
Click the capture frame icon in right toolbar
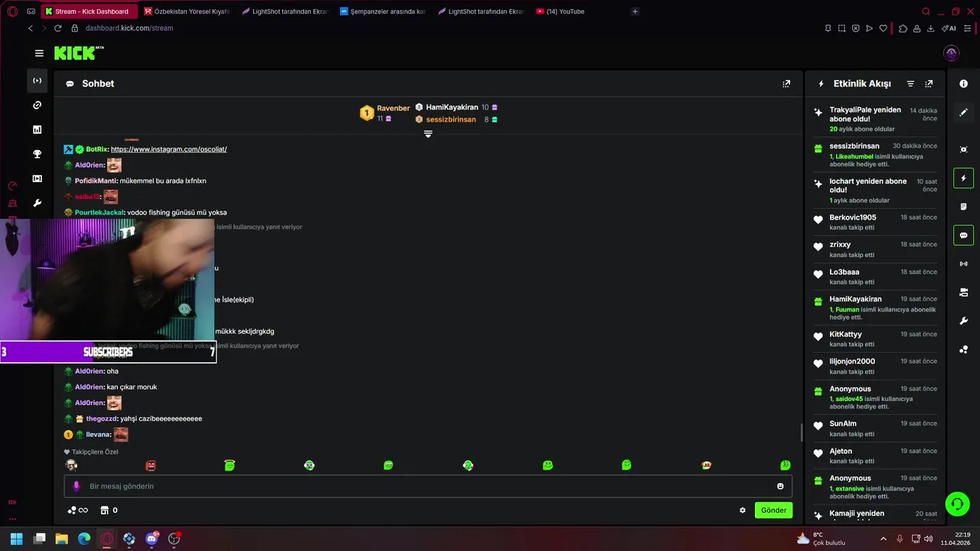click(x=964, y=149)
